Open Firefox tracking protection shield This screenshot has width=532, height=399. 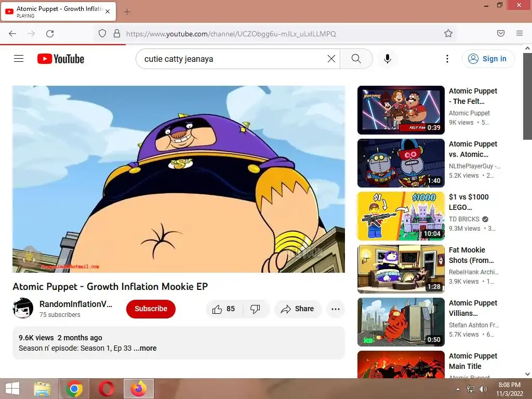click(102, 34)
